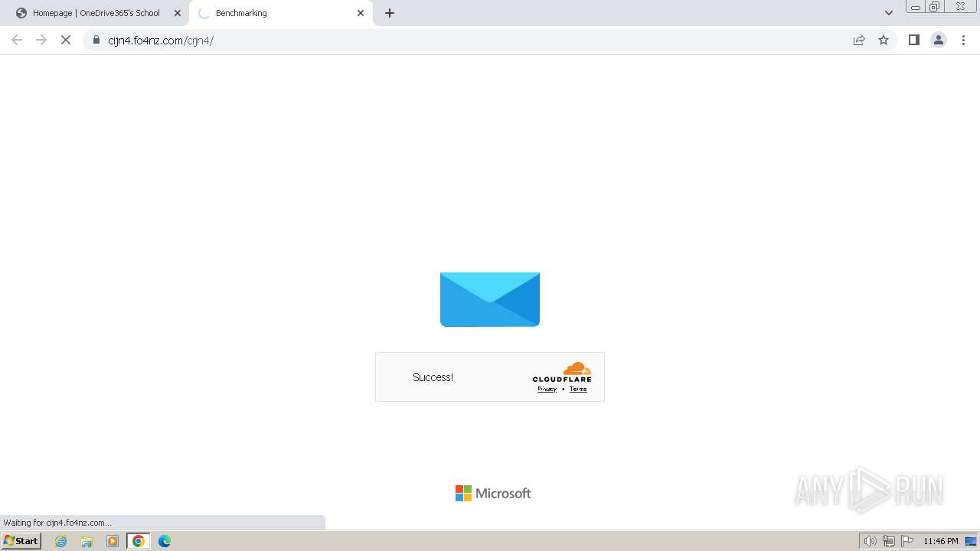
Task: Open the volume control in system tray
Action: pos(871,541)
